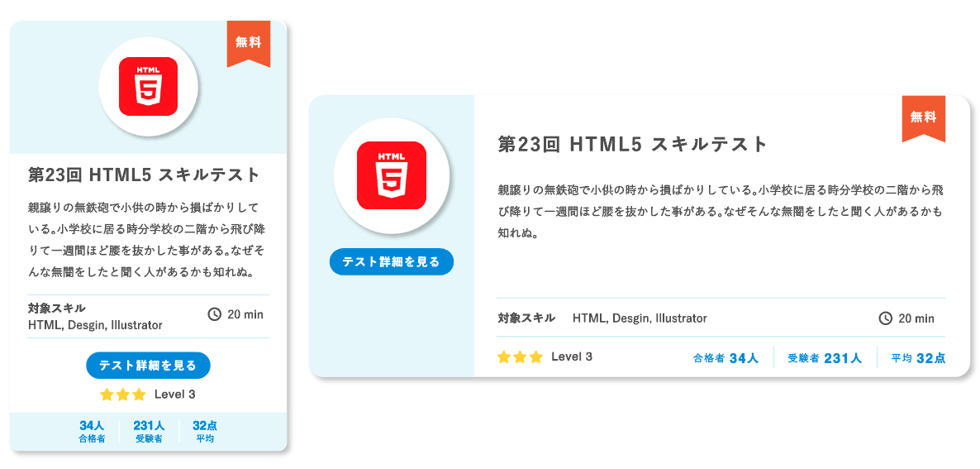Click the 無料 ribbon on the horizontal card
The height and width of the screenshot is (469, 980).
click(923, 119)
